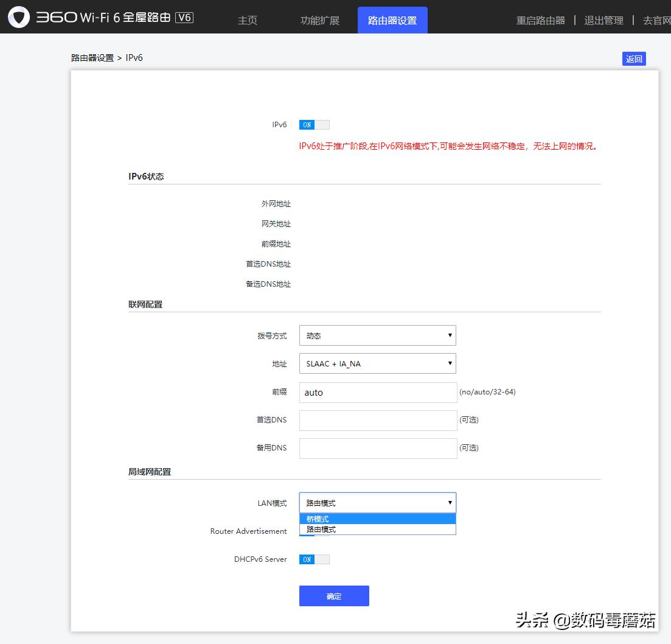Image resolution: width=671 pixels, height=644 pixels.
Task: Click the 备用DNS input field
Action: coord(377,448)
